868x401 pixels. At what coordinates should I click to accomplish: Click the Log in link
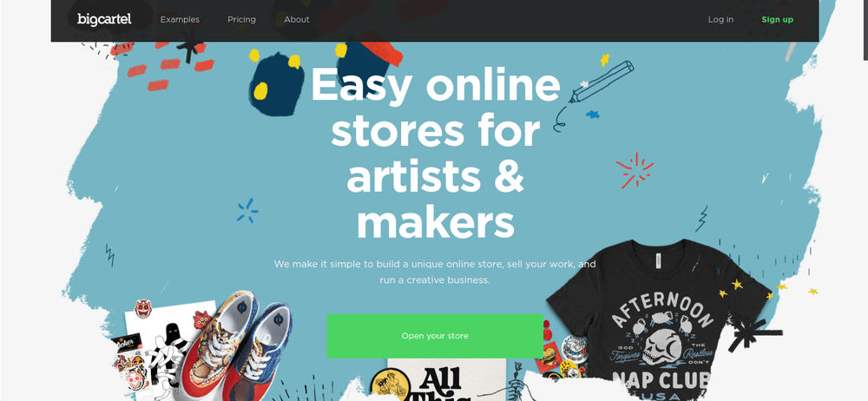(x=720, y=19)
